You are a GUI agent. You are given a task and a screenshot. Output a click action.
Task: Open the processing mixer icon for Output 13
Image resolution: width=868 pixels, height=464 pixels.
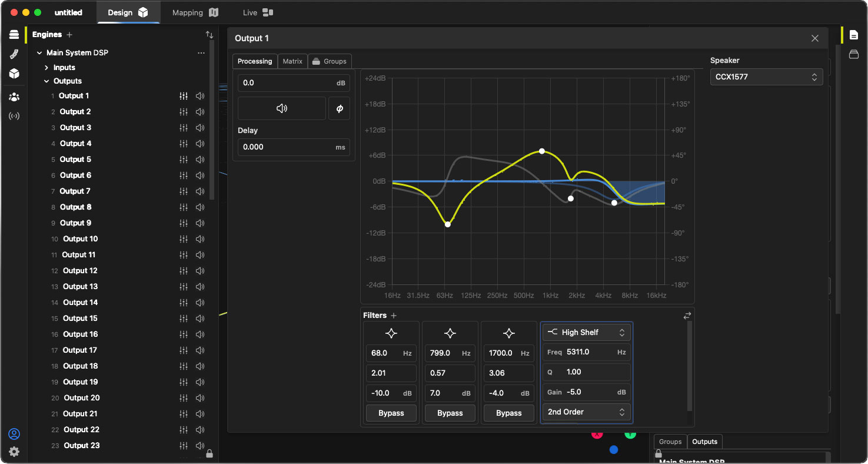(x=184, y=287)
